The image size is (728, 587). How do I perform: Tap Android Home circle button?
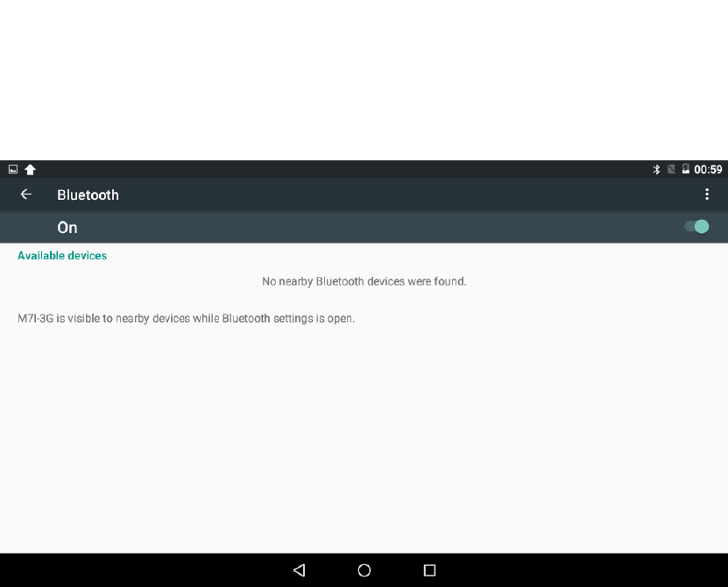364,570
